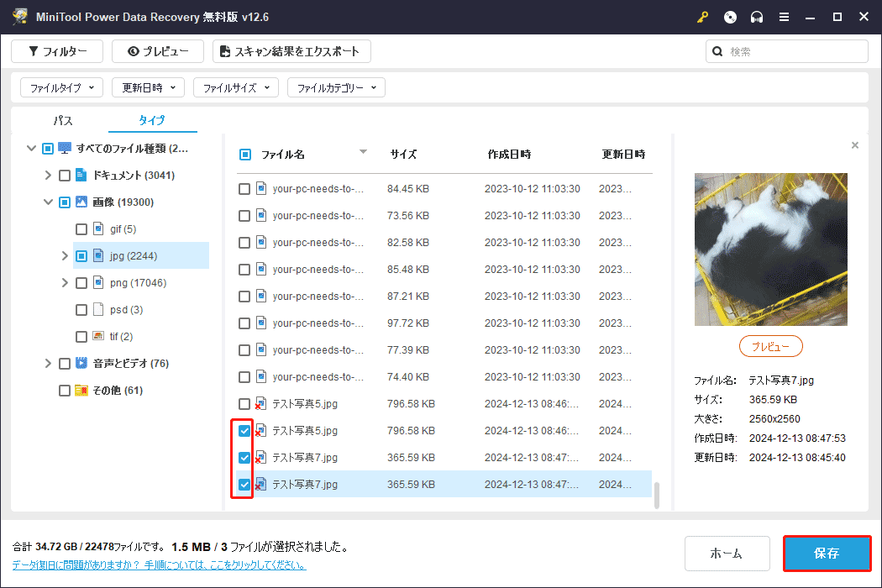
Task: Select the タイプ tab
Action: click(152, 120)
